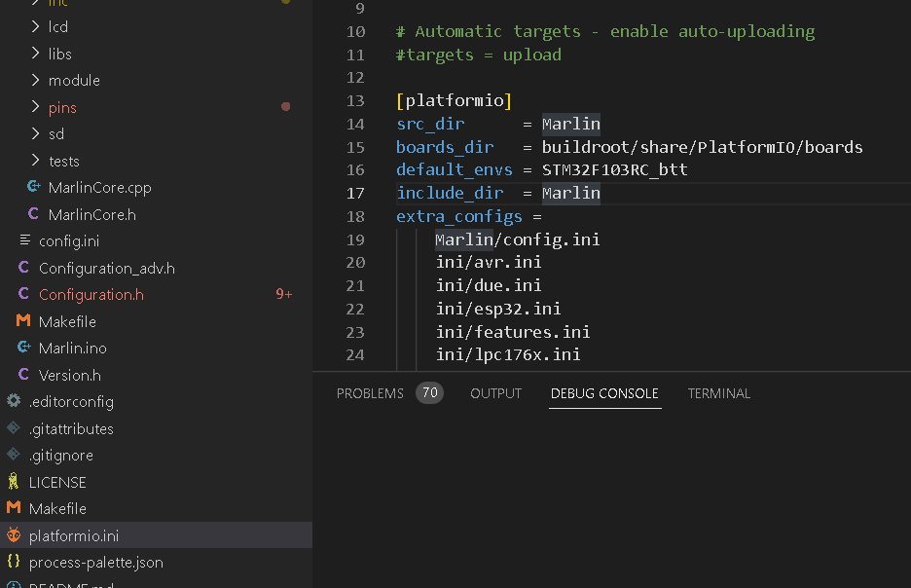This screenshot has height=588, width=911.
Task: Click line number 17 in the gutter
Action: tap(354, 193)
